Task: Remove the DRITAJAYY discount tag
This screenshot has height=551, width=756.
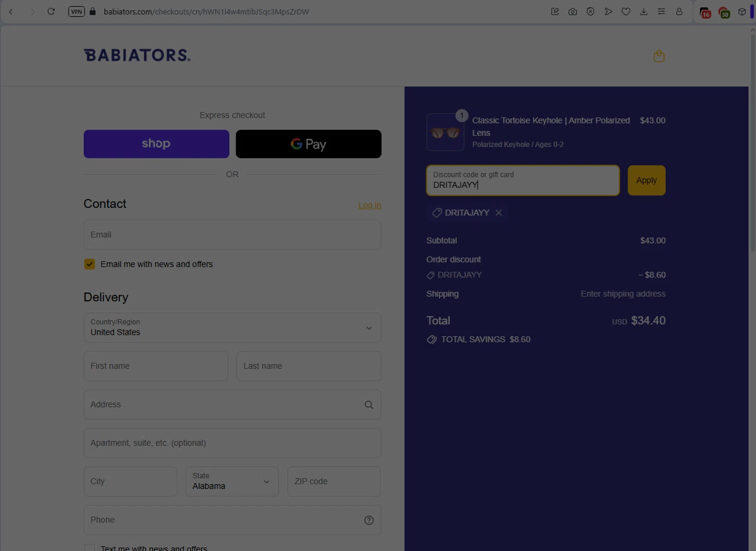Action: click(x=498, y=213)
